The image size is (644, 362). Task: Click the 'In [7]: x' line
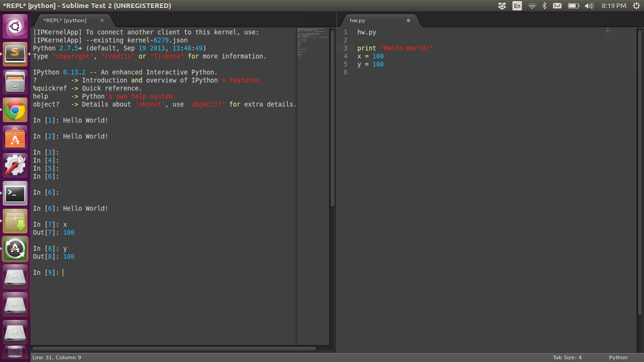coord(50,224)
